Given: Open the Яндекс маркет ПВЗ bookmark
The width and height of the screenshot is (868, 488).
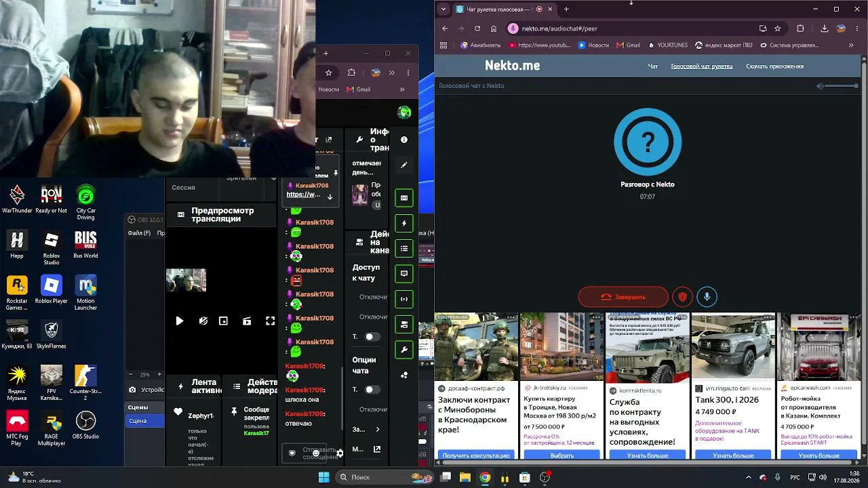Looking at the screenshot, I should pos(724,45).
